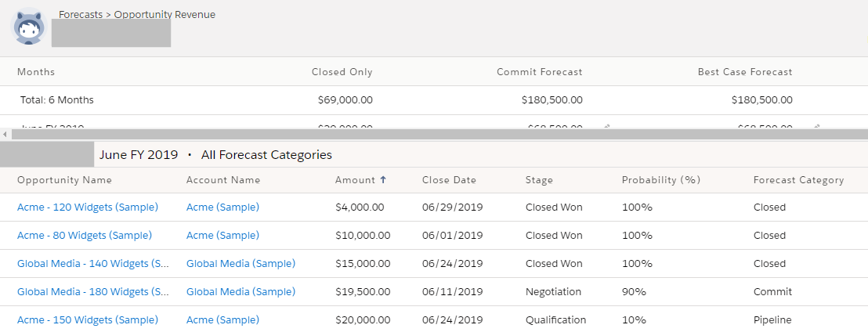Click the $20,000.00 amount cell
Screen dimensions: 868x332
tap(363, 319)
